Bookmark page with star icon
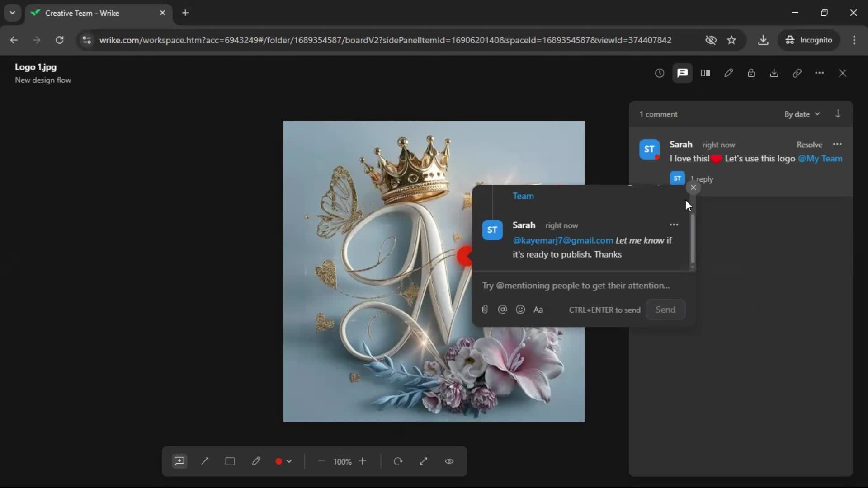 (731, 40)
